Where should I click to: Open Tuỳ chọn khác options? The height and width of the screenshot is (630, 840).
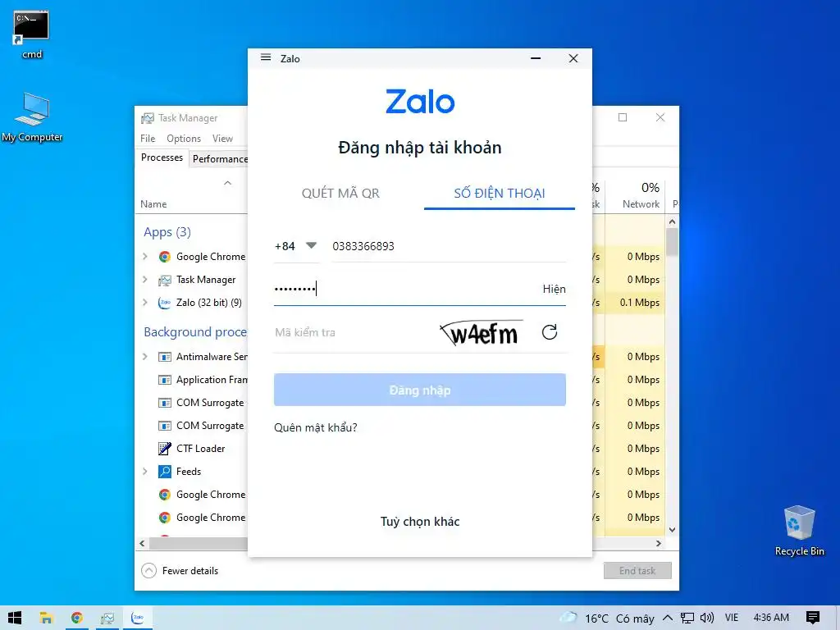point(420,522)
